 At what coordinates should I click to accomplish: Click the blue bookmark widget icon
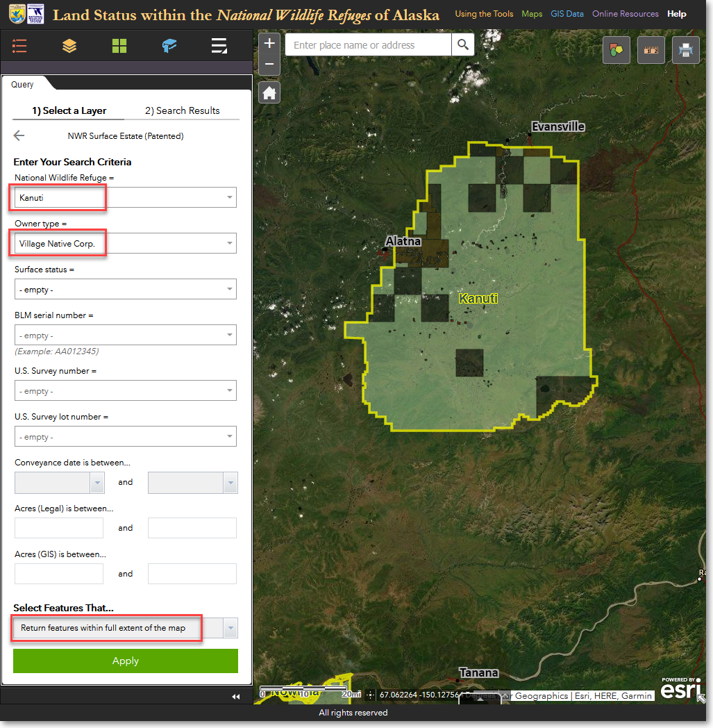point(169,46)
